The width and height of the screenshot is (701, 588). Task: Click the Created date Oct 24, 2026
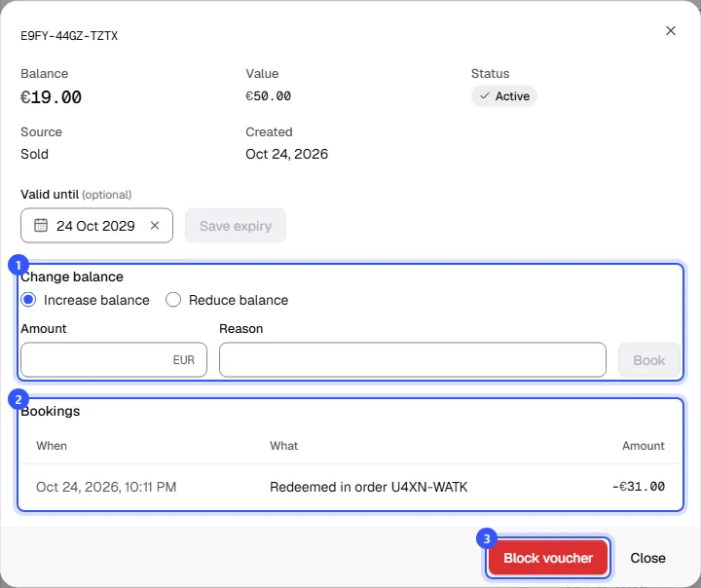click(x=286, y=154)
